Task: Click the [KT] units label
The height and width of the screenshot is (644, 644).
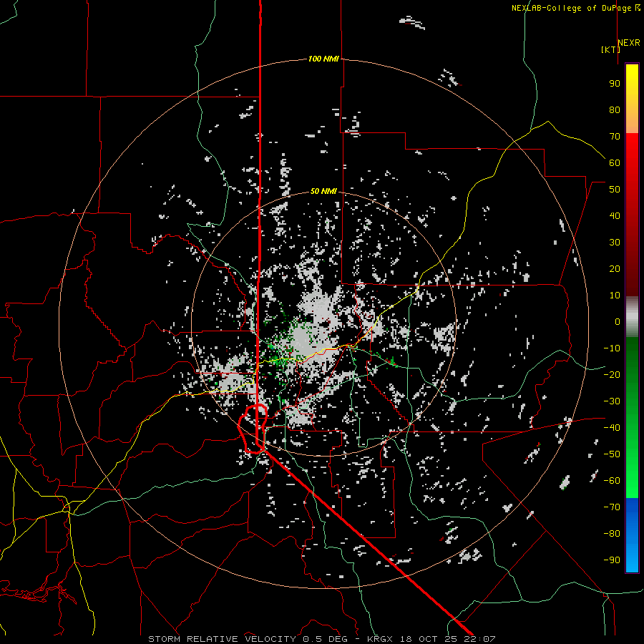Action: tap(610, 49)
